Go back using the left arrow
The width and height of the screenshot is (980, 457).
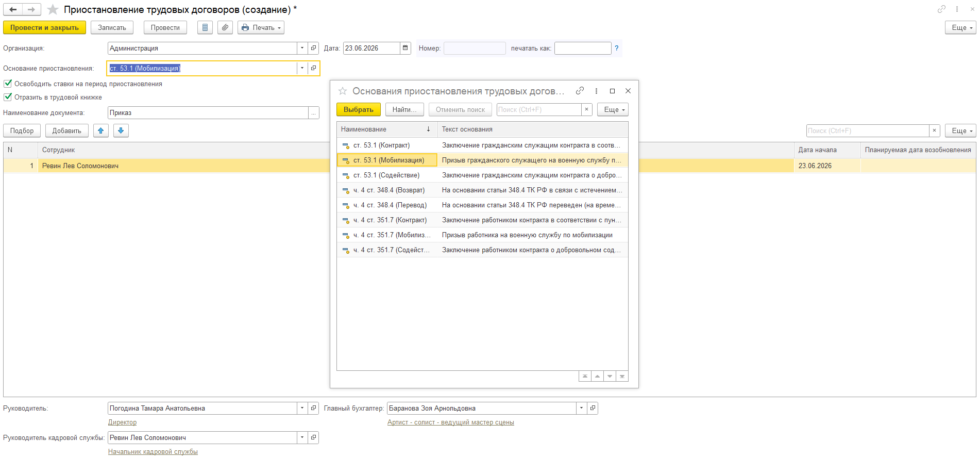point(13,9)
